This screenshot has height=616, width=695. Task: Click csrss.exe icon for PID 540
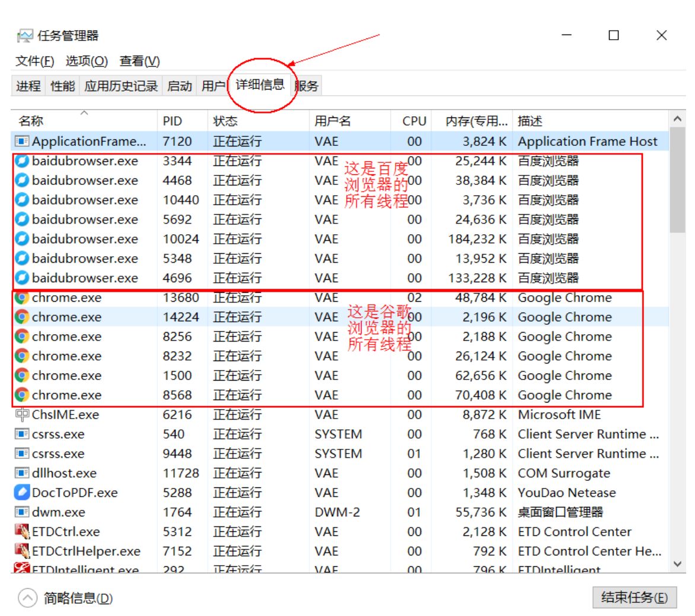[x=22, y=434]
